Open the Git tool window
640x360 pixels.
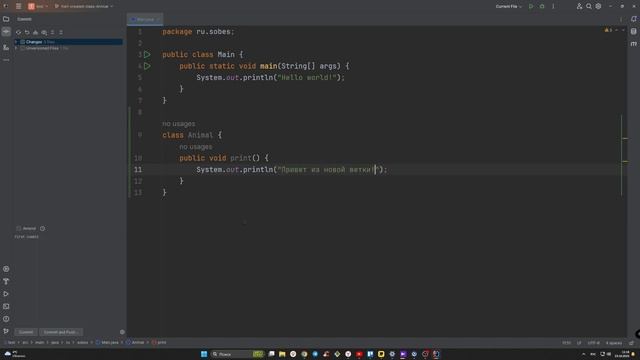(x=6, y=331)
